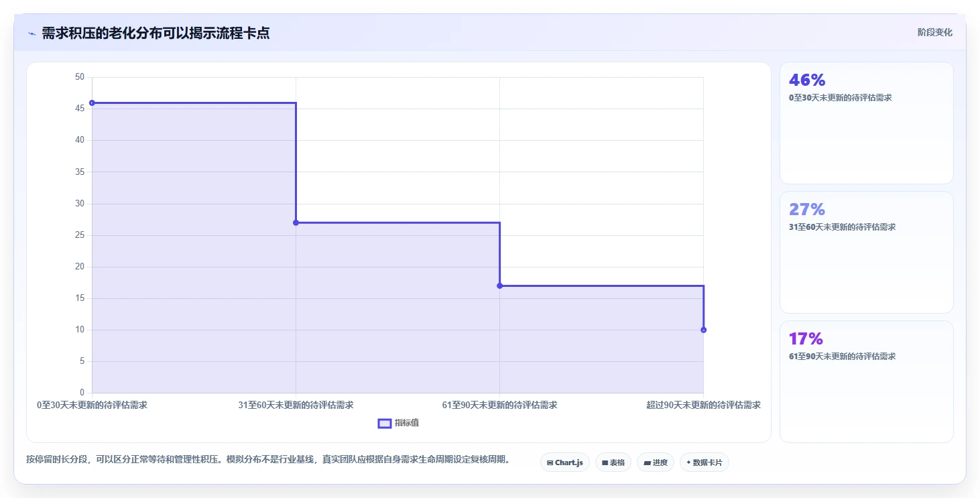Click the 17% stat card value

806,338
